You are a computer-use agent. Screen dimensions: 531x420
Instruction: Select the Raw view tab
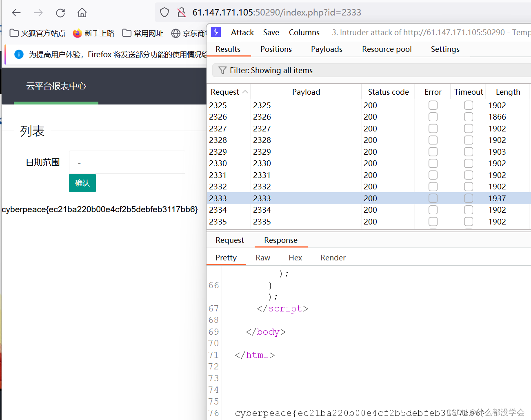[263, 258]
